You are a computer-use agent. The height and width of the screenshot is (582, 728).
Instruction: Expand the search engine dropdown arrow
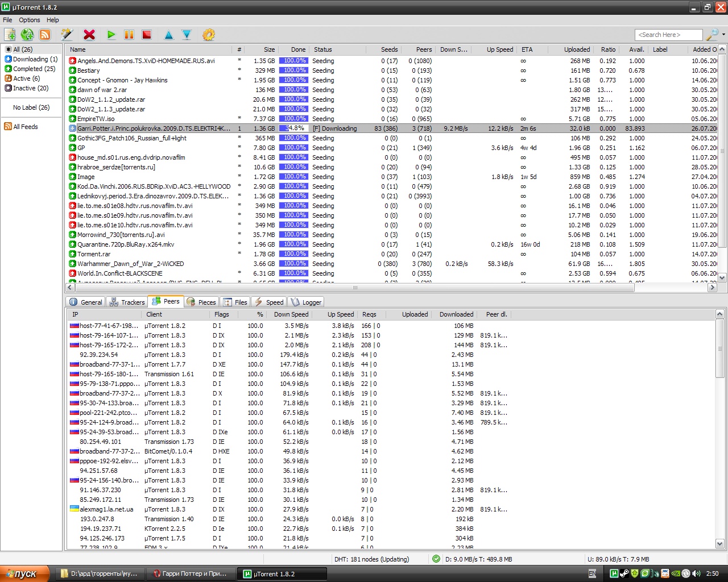(x=723, y=35)
